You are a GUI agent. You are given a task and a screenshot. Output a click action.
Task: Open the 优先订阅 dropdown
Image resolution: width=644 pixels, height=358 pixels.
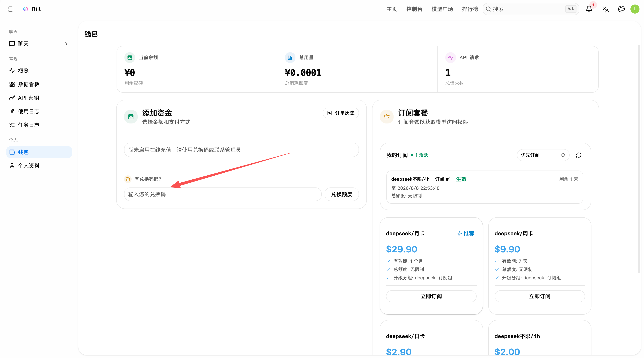(543, 155)
